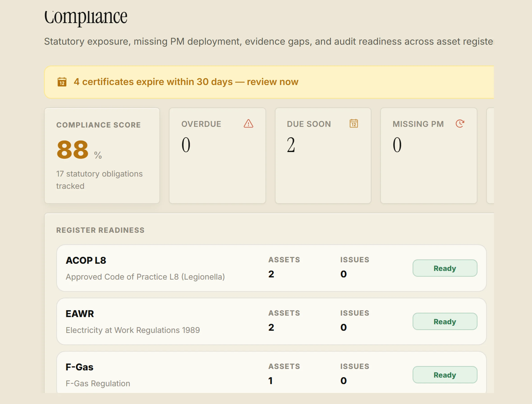The image size is (532, 404).
Task: Click the Overdue warning triangle icon
Action: pyautogui.click(x=248, y=124)
